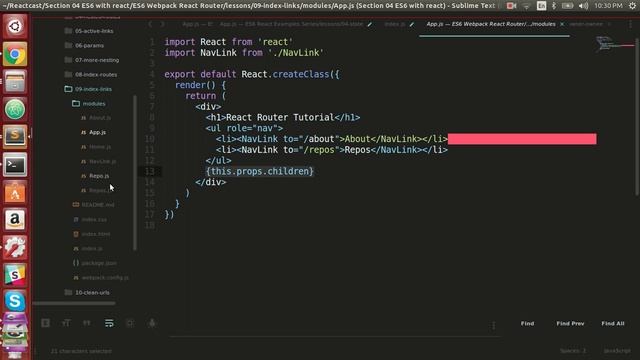Toggle case sensitive search option

[x=66, y=323]
